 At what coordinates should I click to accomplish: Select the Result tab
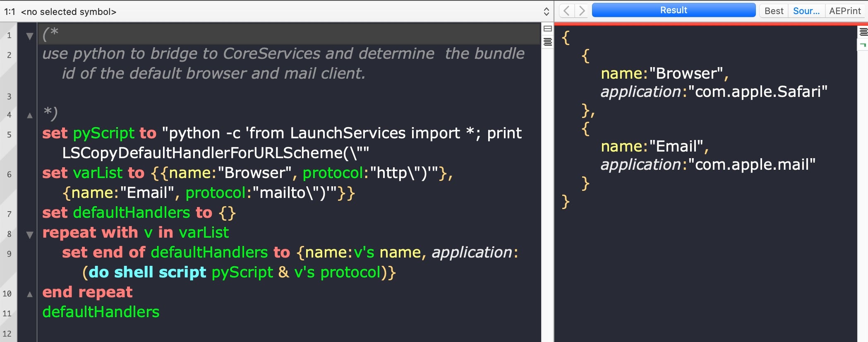click(673, 10)
